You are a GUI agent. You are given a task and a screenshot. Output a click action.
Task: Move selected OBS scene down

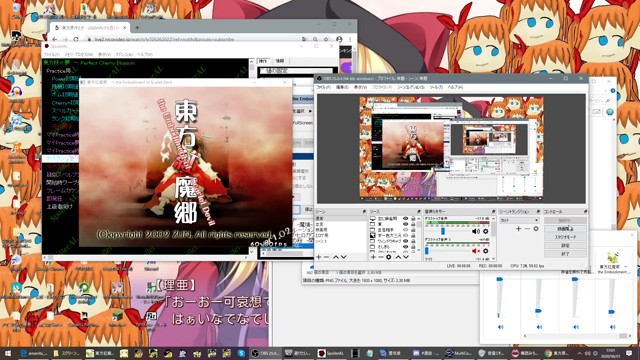(344, 257)
